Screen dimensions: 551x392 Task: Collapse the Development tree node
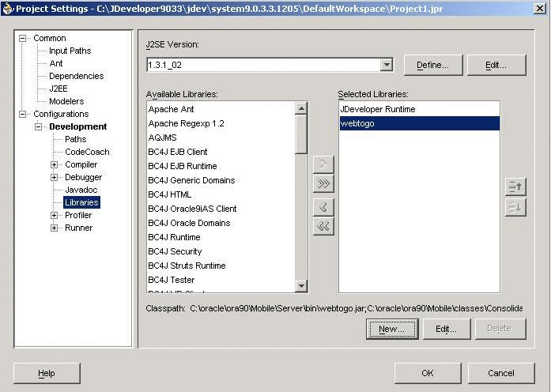tap(38, 126)
